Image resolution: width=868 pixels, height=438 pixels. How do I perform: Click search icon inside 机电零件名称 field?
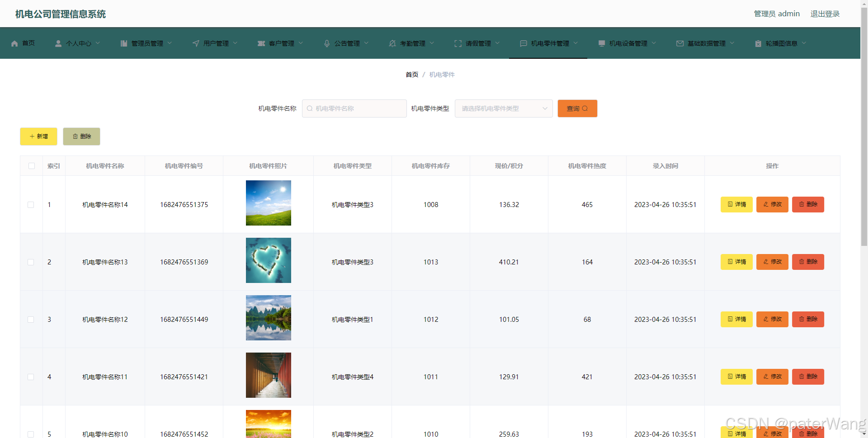pyautogui.click(x=310, y=108)
